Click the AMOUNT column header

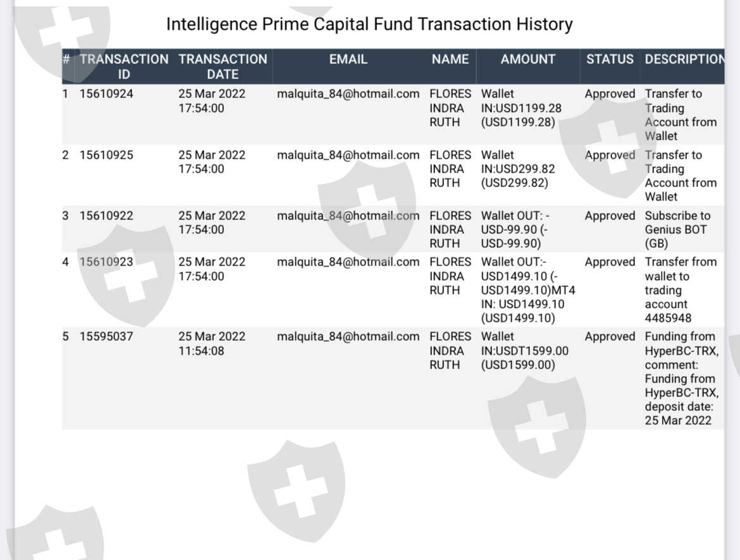pos(527,59)
